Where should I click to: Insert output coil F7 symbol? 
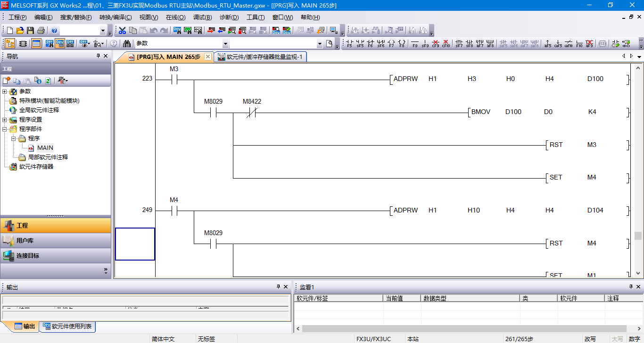(x=391, y=44)
